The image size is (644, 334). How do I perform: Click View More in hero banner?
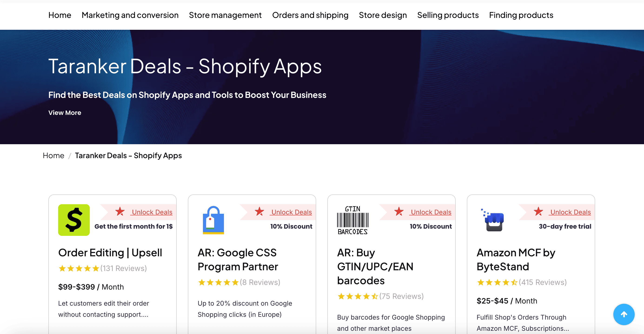click(65, 113)
